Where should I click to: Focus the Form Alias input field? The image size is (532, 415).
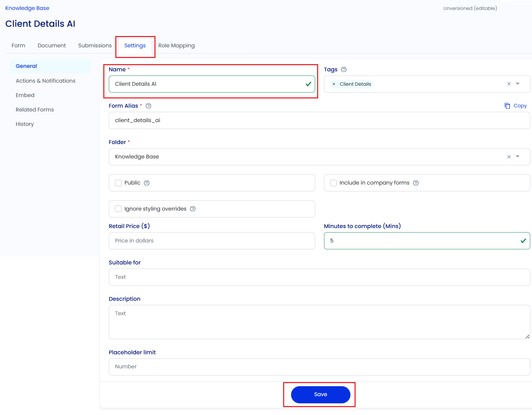point(319,120)
